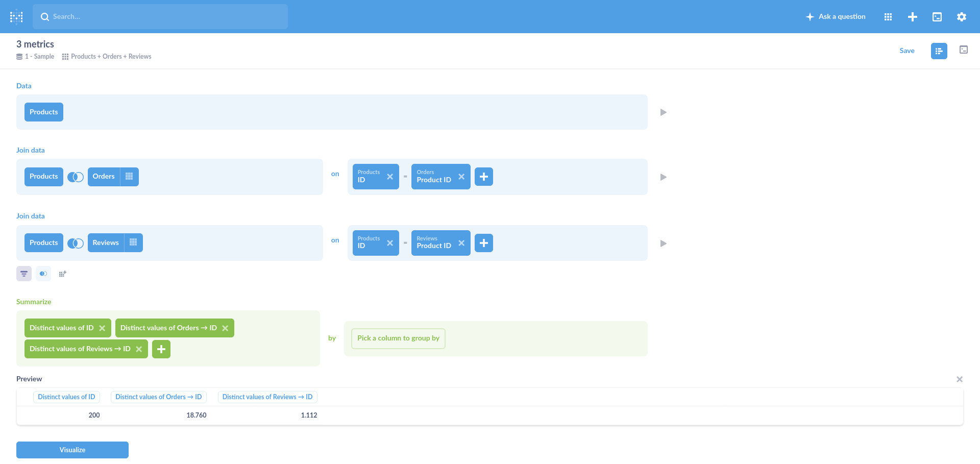Add another summarize metric

coord(161,349)
